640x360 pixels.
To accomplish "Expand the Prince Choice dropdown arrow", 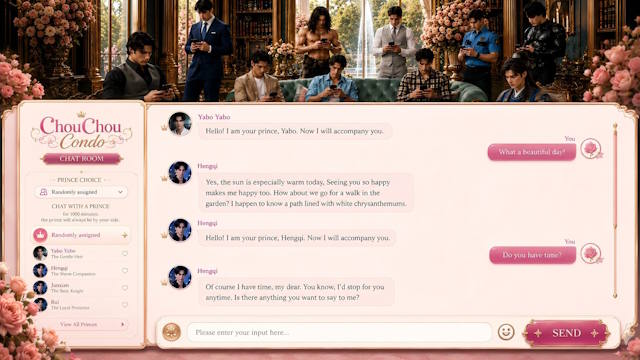I will click(x=120, y=192).
